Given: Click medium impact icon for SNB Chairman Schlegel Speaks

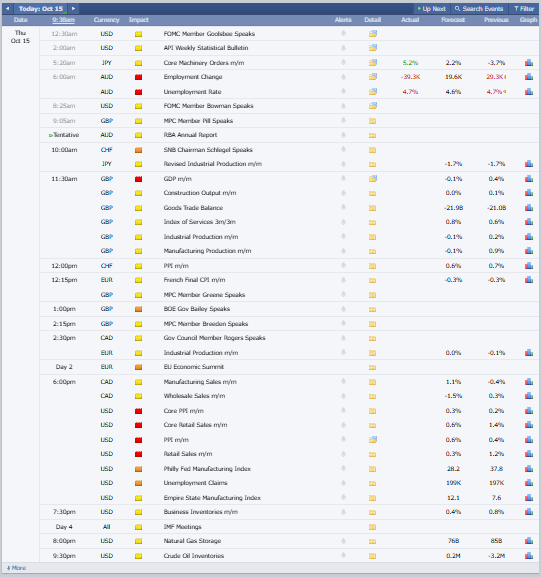Looking at the screenshot, I should (138, 150).
